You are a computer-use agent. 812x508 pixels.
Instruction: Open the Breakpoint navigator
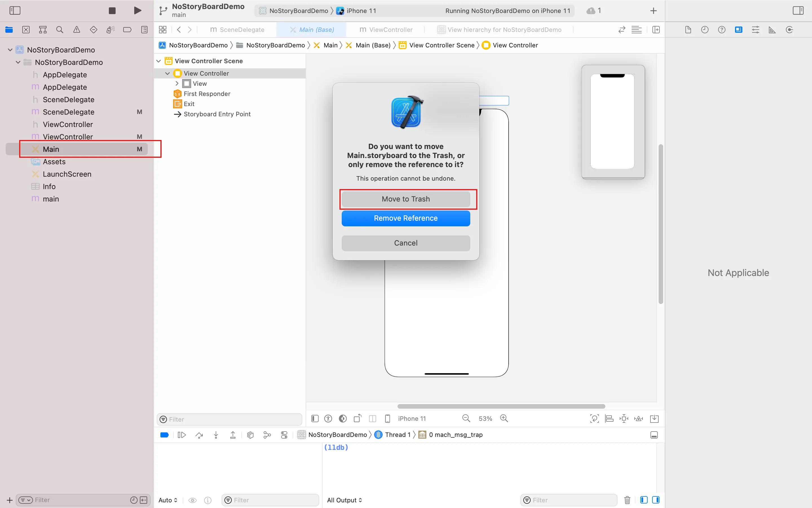127,30
